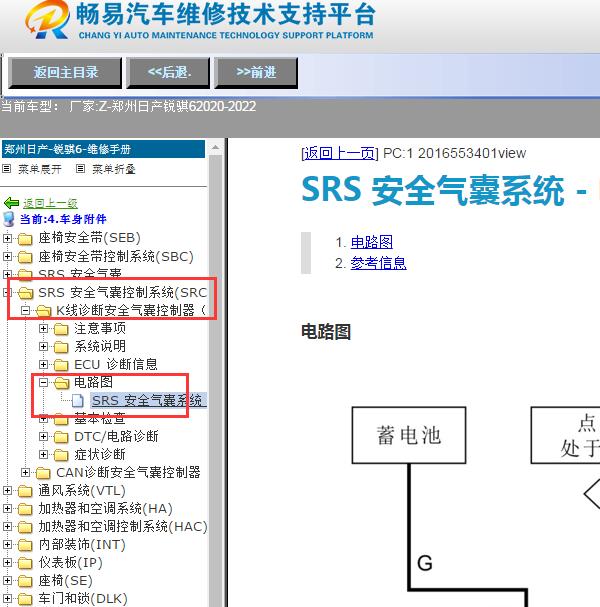Click the 加热器和空调控制系统(HAC) folder icon
Viewport: 600px width, 607px height.
(x=25, y=527)
